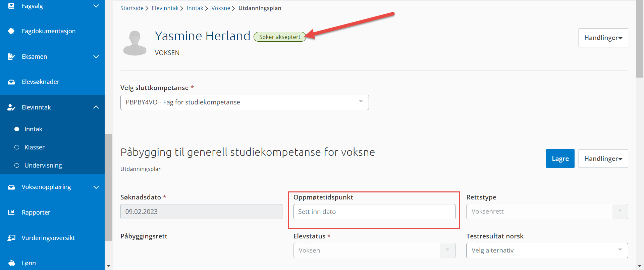Click the Påbygging til generell studiekompetanse heading

click(x=248, y=152)
